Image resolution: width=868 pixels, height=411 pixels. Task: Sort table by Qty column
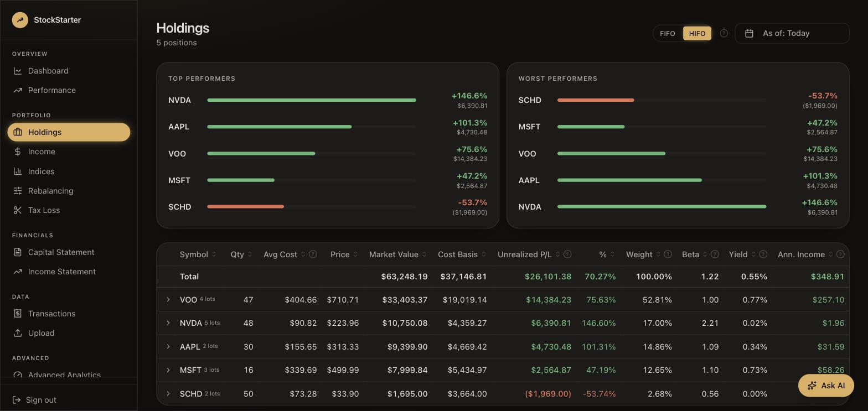(x=241, y=254)
